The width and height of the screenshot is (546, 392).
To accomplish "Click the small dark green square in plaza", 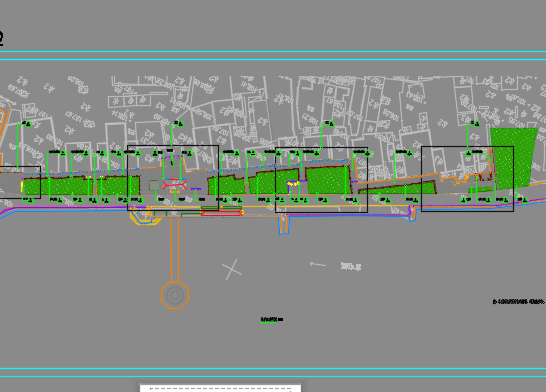I will pos(154,185).
